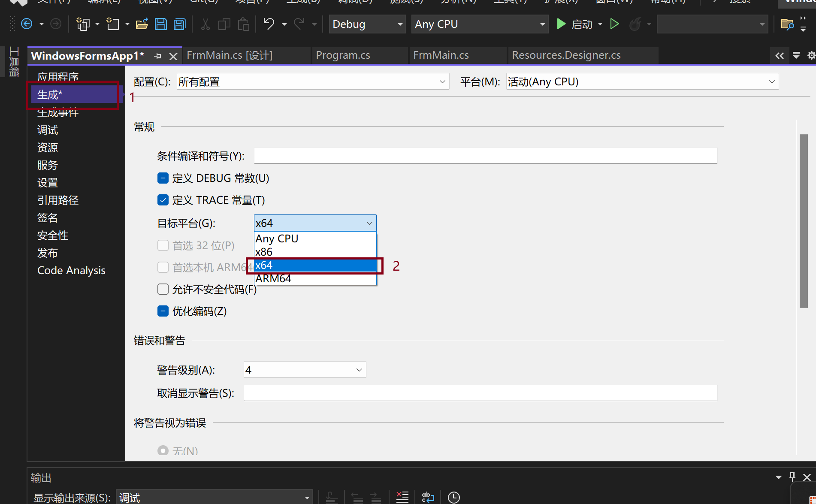
Task: Click the 条件编译和符号(Y) input field
Action: [x=485, y=156]
